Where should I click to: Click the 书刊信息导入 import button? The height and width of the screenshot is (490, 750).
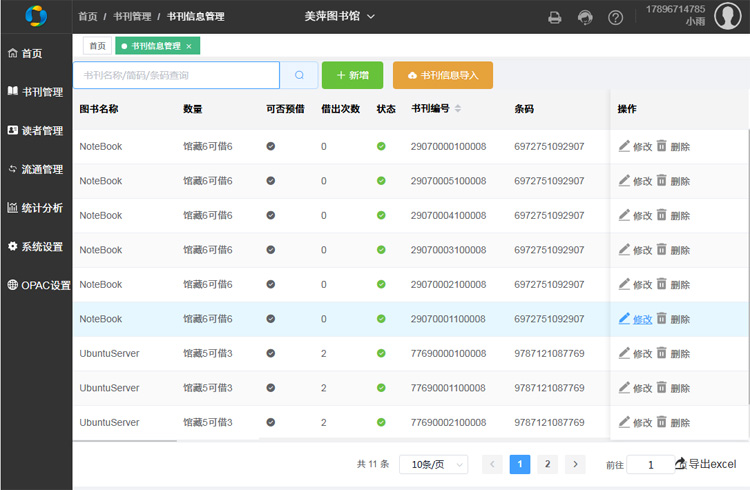(x=442, y=75)
